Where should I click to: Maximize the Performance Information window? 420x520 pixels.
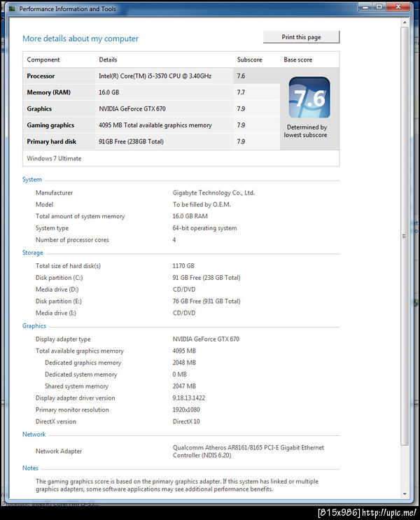click(x=379, y=6)
